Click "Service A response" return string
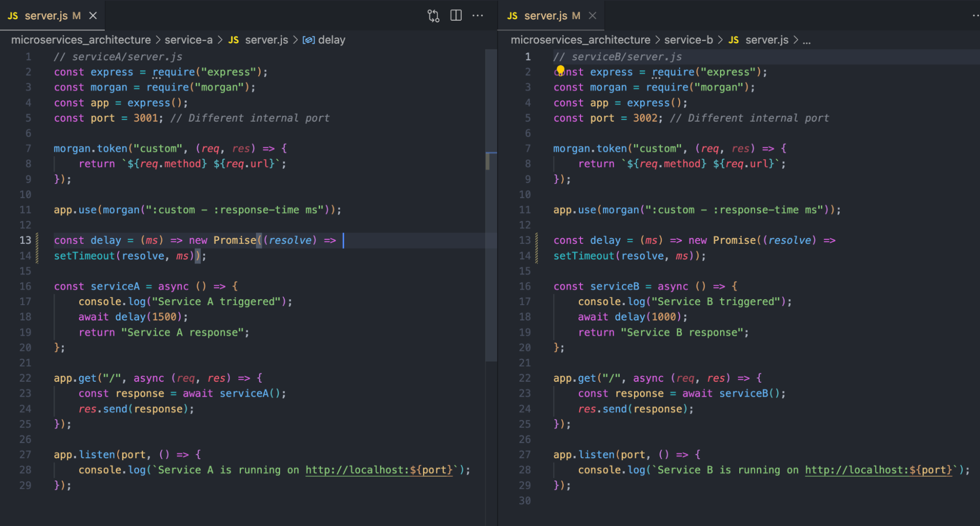Viewport: 980px width, 526px height. [x=182, y=333]
